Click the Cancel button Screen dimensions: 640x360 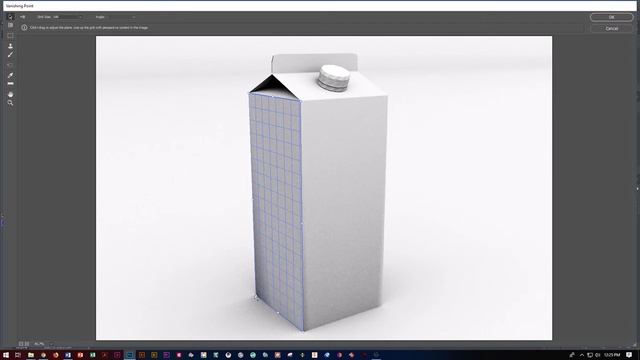pos(611,29)
